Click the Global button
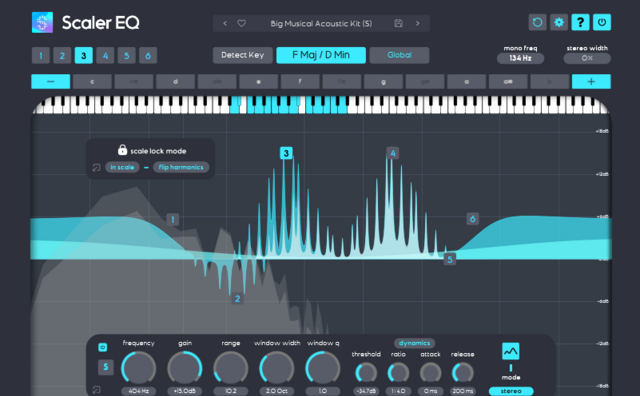Image resolution: width=640 pixels, height=396 pixels. [x=399, y=55]
